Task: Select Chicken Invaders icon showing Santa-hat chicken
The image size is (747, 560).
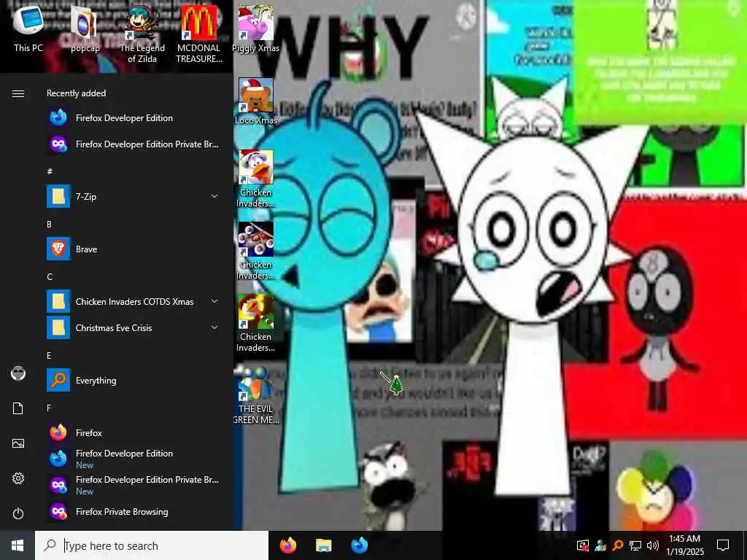Action: point(256,179)
